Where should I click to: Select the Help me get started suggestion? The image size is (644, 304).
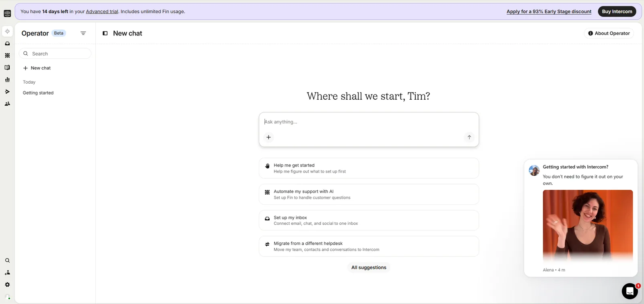369,168
